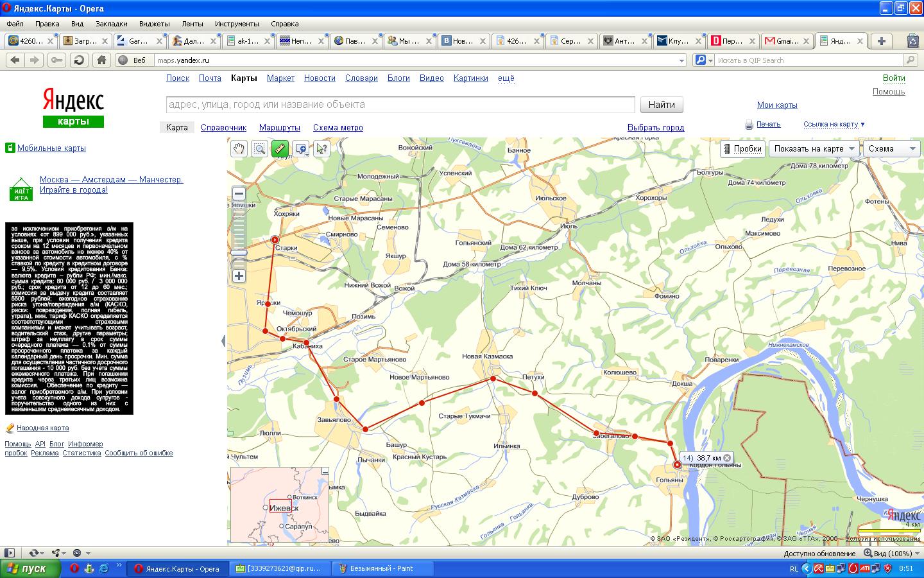Open Народная карта link
Viewport: 924px width, 578px height.
(42, 428)
